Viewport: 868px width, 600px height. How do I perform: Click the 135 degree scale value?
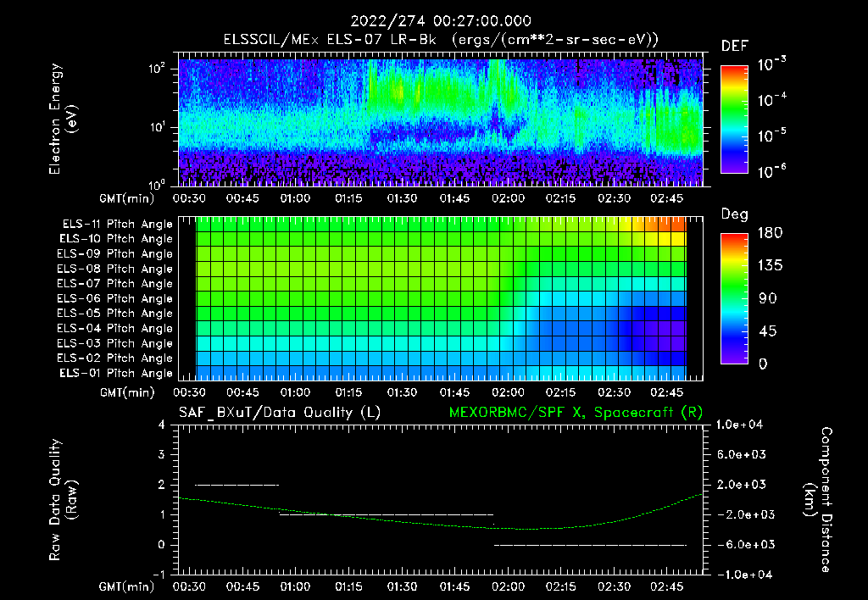click(770, 266)
